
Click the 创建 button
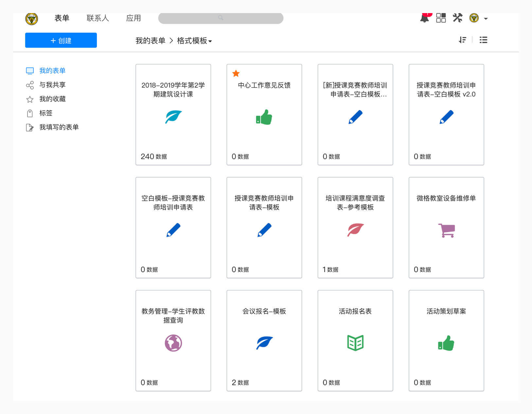[61, 40]
